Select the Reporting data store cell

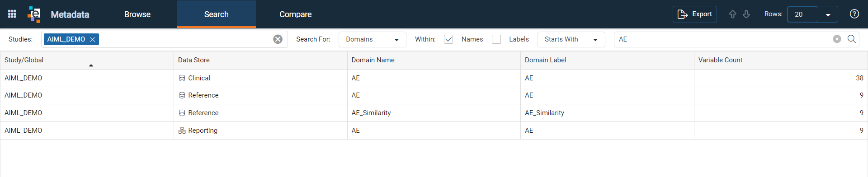pos(260,130)
